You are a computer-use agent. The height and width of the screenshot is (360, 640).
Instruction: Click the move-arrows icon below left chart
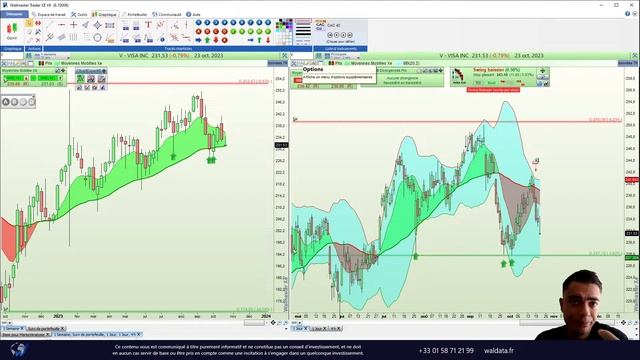tap(273, 323)
